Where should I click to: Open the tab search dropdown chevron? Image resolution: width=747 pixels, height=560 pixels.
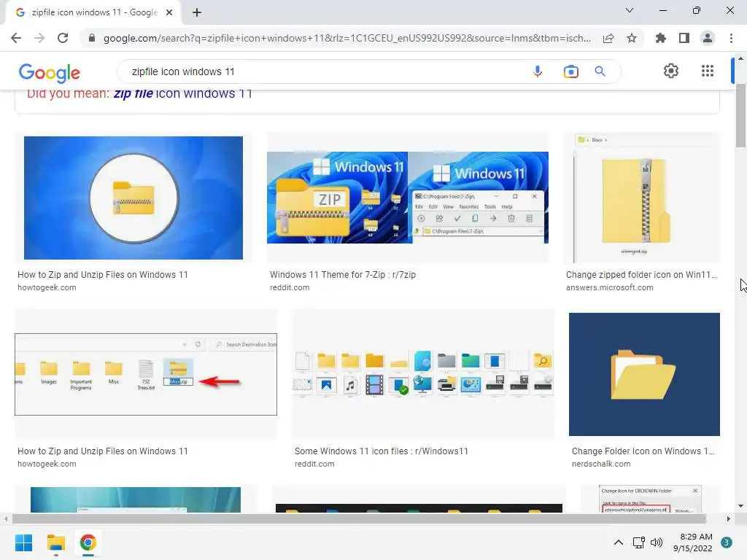tap(630, 10)
